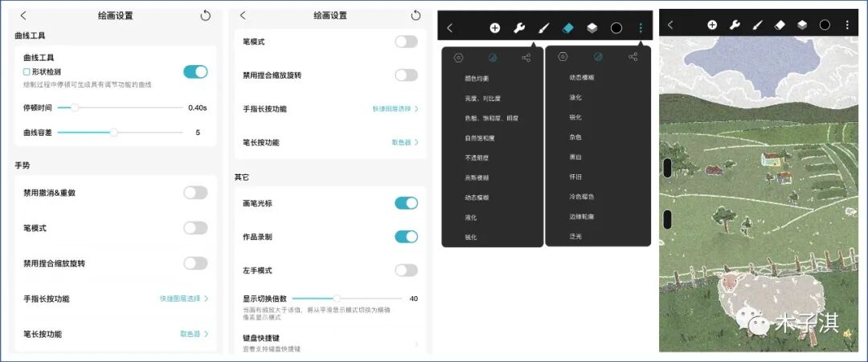The image size is (868, 362).
Task: Open the wrench tools icon above the sheep painting
Action: click(735, 24)
